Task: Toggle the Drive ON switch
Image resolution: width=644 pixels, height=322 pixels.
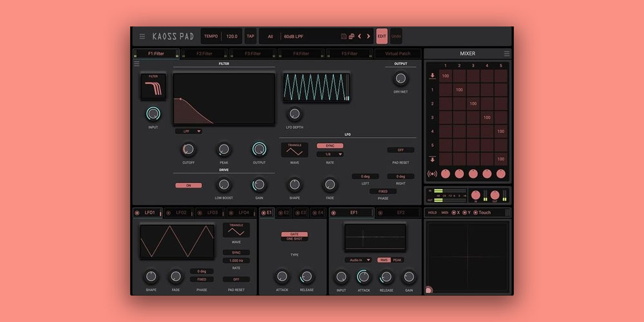Action: click(x=188, y=185)
